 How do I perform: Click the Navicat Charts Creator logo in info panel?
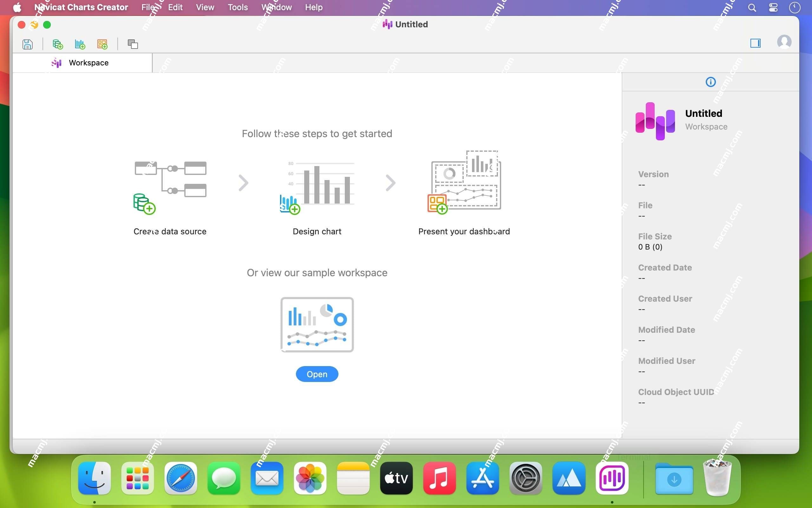click(655, 121)
